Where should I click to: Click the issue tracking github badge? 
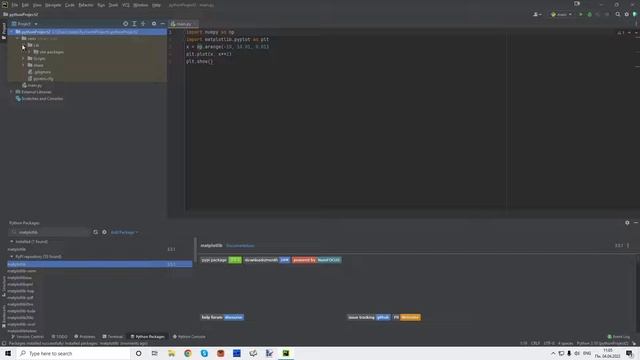369,317
